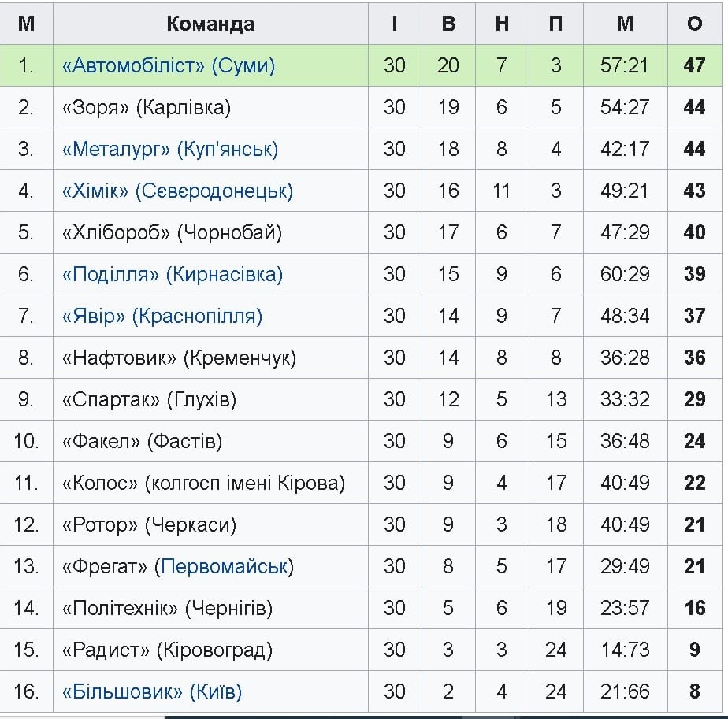Image resolution: width=728 pixels, height=719 pixels.
Task: Click the «Ротор» (Черкаси) team cell
Action: [149, 524]
